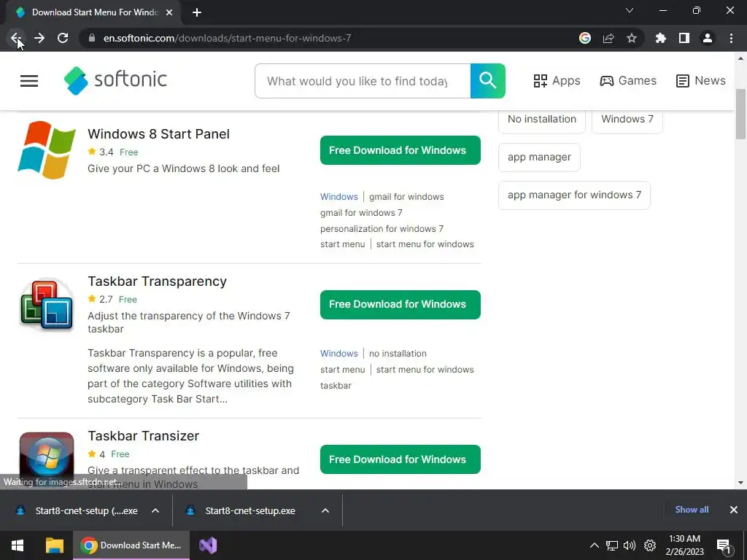Open Taskbar Transparency title link
The height and width of the screenshot is (560, 747).
pos(158,281)
